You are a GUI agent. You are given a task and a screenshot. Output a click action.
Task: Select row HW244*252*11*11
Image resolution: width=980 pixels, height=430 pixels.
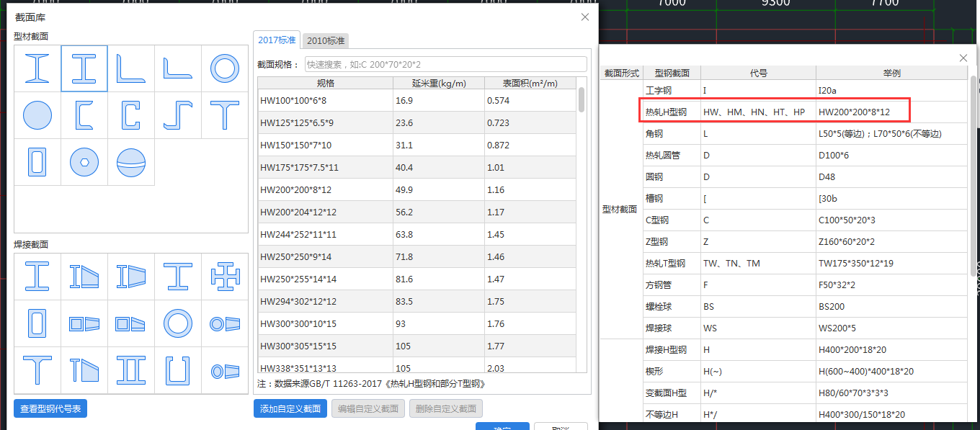[417, 234]
